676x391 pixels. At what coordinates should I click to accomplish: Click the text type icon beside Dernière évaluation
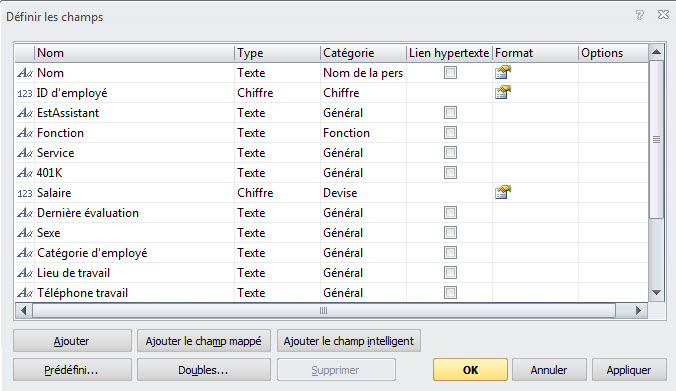point(25,213)
